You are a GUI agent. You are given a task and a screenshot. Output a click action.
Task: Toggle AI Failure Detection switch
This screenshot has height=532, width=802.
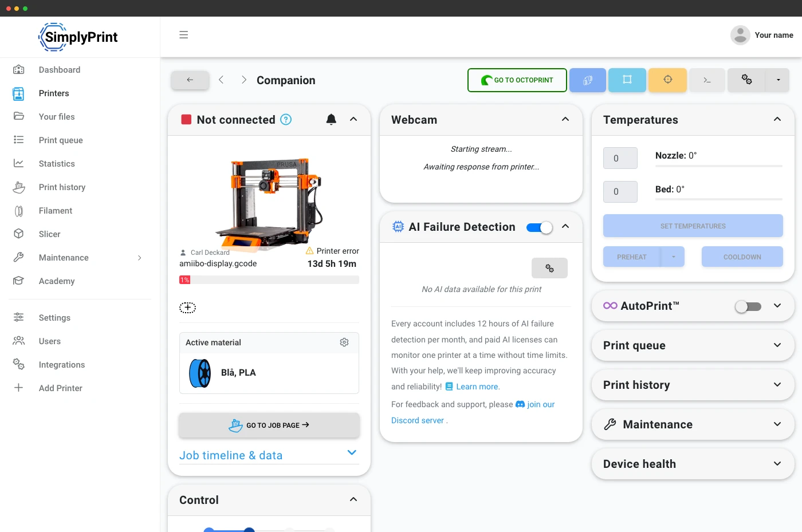(x=540, y=227)
